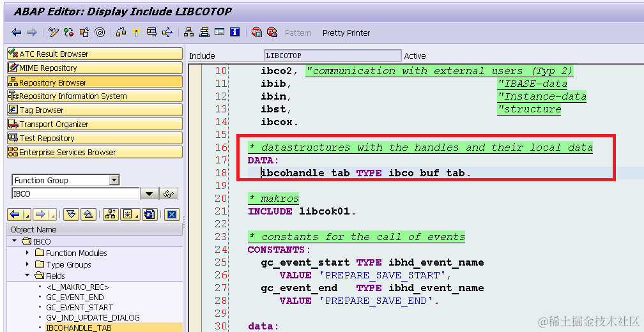Click 'ibcox.' on line 14
This screenshot has height=332, width=644.
tap(279, 122)
